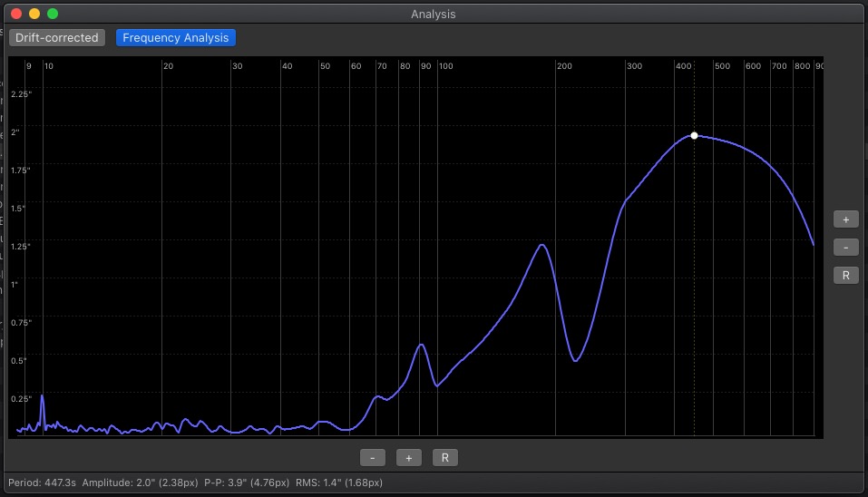Click the 500 label on the period axis

pos(722,66)
